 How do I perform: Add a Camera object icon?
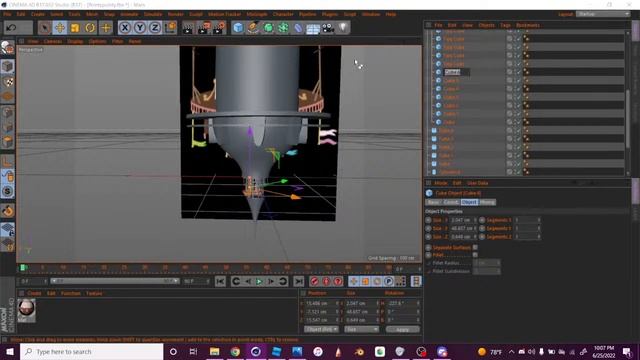click(328, 28)
